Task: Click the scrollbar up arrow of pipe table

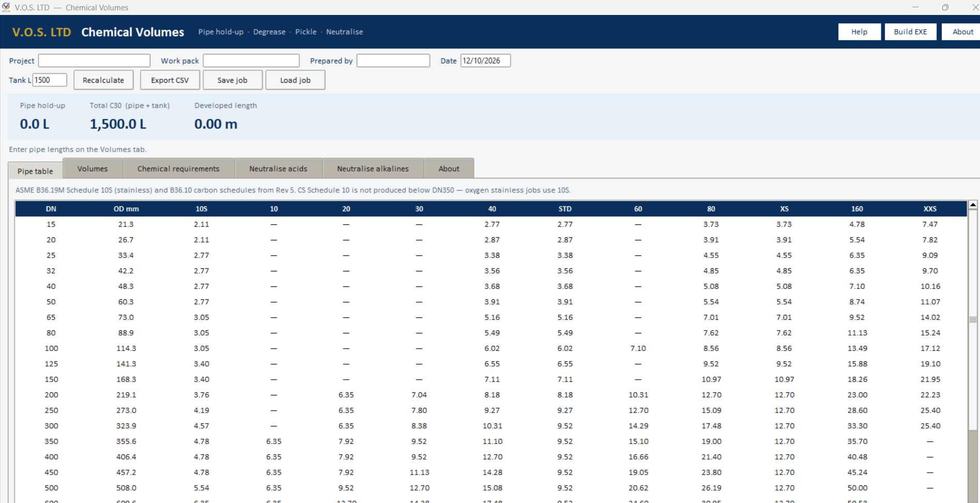Action: [973, 205]
